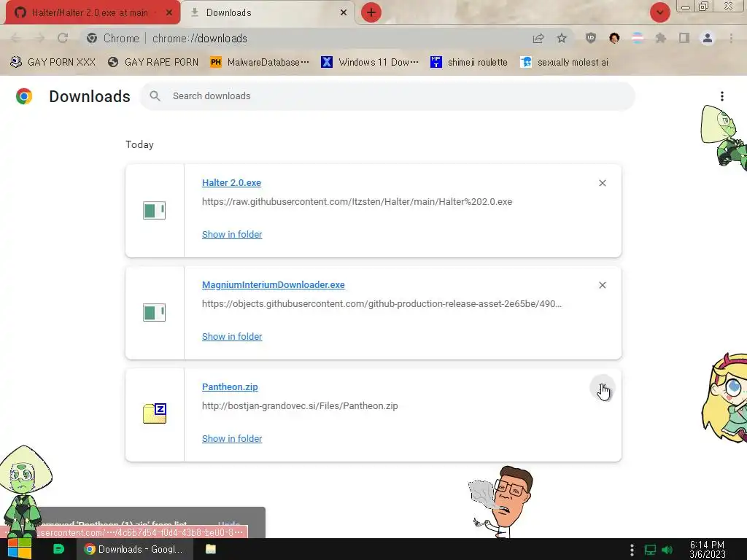Open the Halter 2.0.exe file link
Viewport: 747px width, 560px height.
coord(231,183)
